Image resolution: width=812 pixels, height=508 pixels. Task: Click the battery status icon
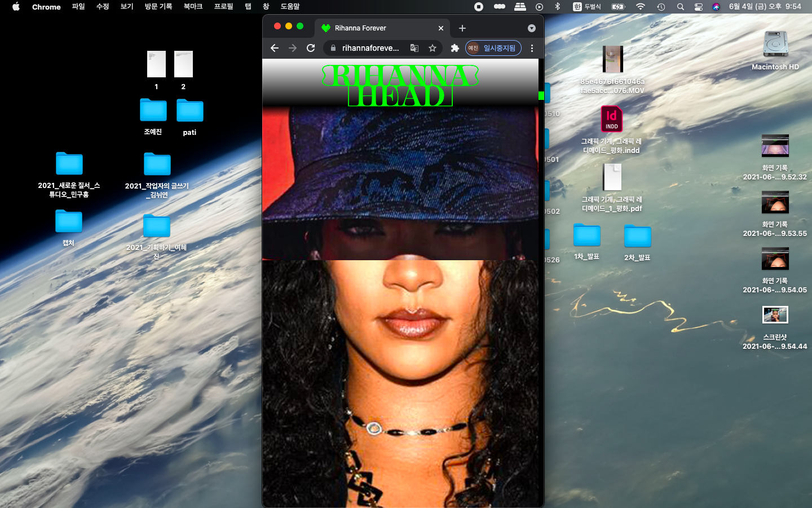click(x=619, y=7)
